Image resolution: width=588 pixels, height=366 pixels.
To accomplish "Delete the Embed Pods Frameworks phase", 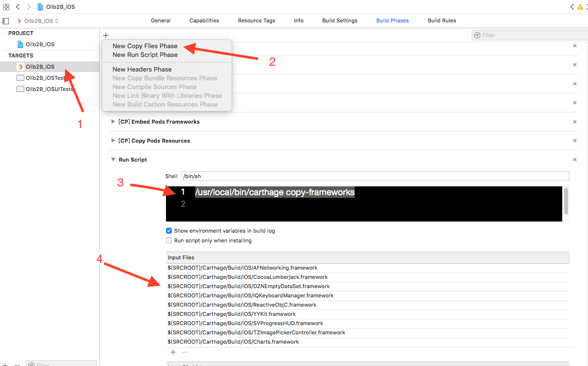I will [574, 122].
